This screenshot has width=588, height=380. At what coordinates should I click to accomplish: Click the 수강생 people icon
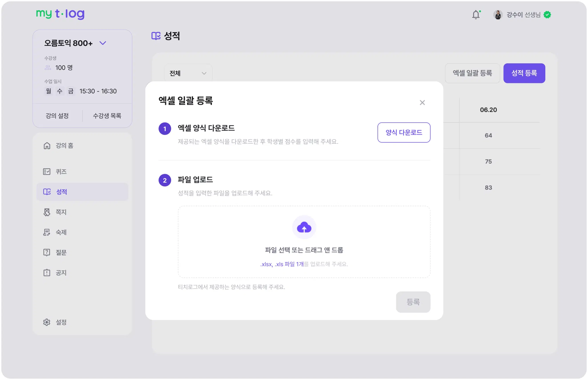pos(48,68)
